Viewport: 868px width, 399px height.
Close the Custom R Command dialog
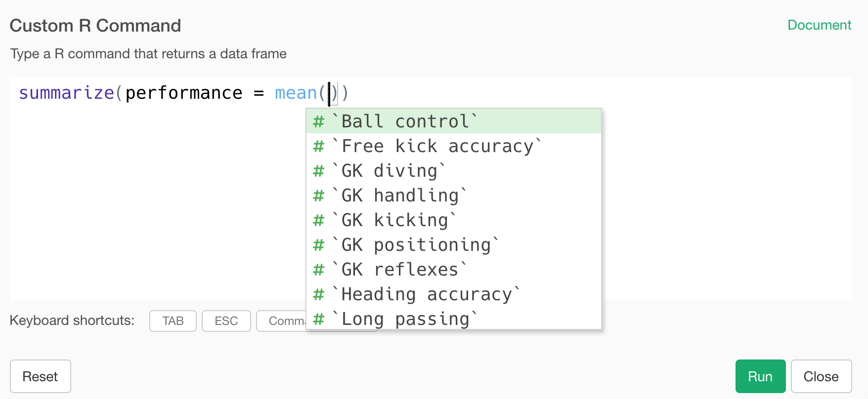point(821,376)
